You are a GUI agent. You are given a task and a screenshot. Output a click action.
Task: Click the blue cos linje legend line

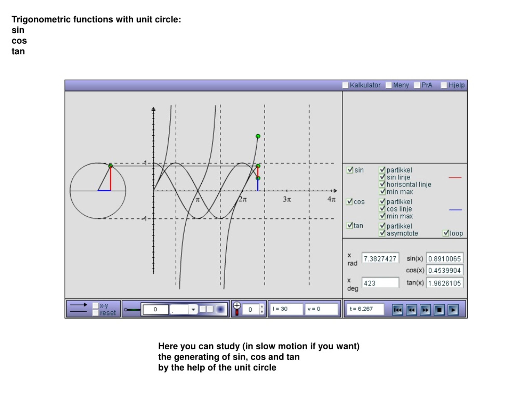[x=456, y=210]
